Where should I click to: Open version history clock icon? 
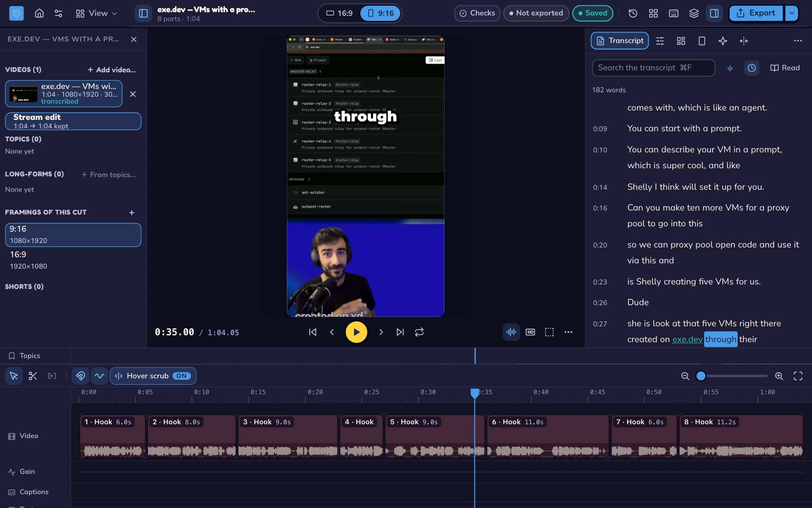[633, 13]
